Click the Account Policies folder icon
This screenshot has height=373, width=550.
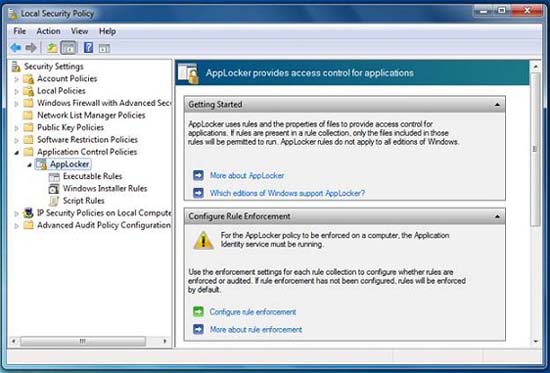tap(28, 79)
